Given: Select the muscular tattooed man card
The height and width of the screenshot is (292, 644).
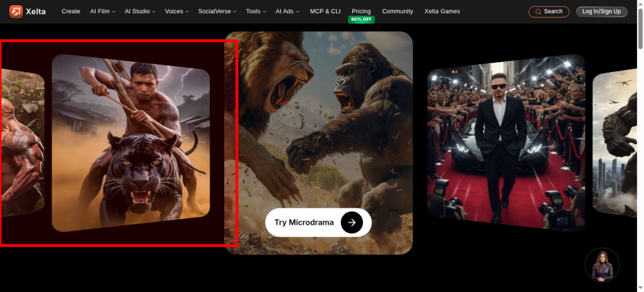Looking at the screenshot, I should tap(22, 143).
